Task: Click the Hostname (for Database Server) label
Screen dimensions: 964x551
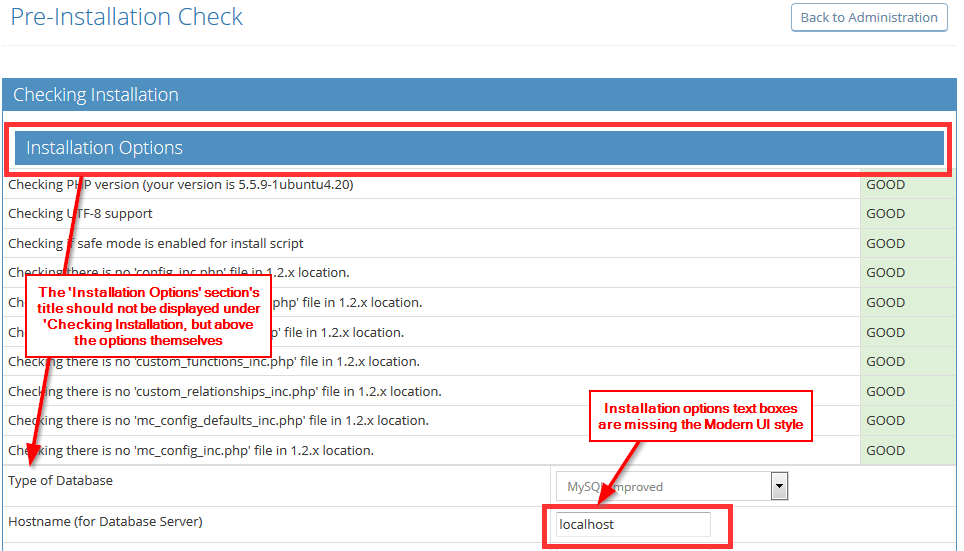Action: pos(105,521)
